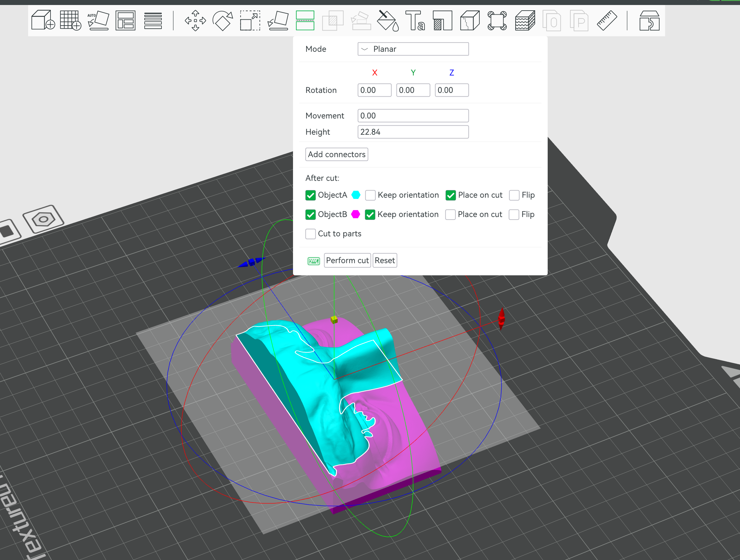
Task: Uncheck the ObjectB checkbox
Action: [x=310, y=215]
